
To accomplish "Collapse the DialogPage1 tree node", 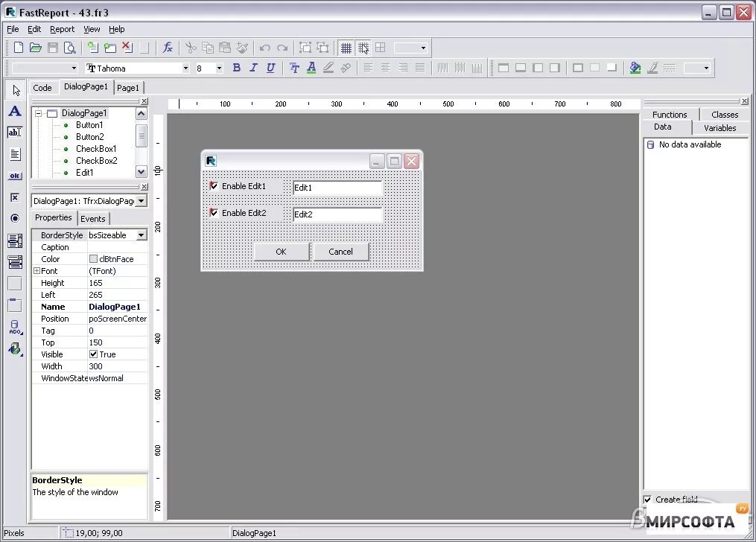I will coord(38,114).
